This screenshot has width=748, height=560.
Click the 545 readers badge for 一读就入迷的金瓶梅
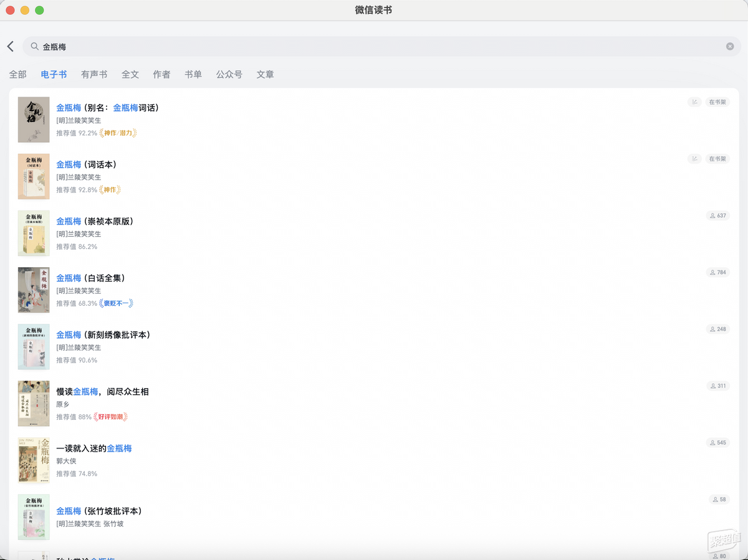pos(717,443)
